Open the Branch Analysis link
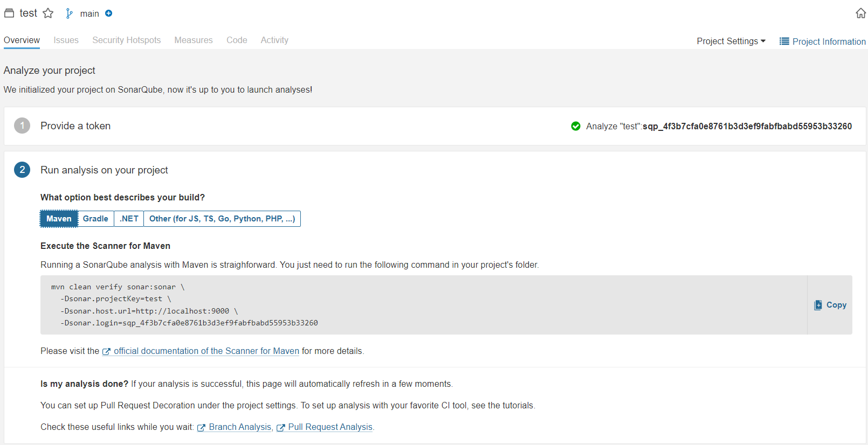This screenshot has width=868, height=445. click(x=239, y=427)
